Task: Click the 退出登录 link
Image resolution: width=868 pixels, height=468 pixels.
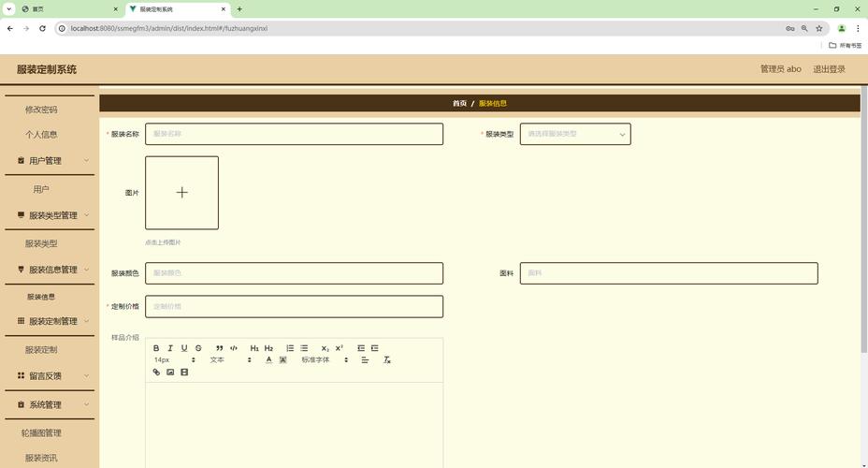Action: [x=829, y=69]
